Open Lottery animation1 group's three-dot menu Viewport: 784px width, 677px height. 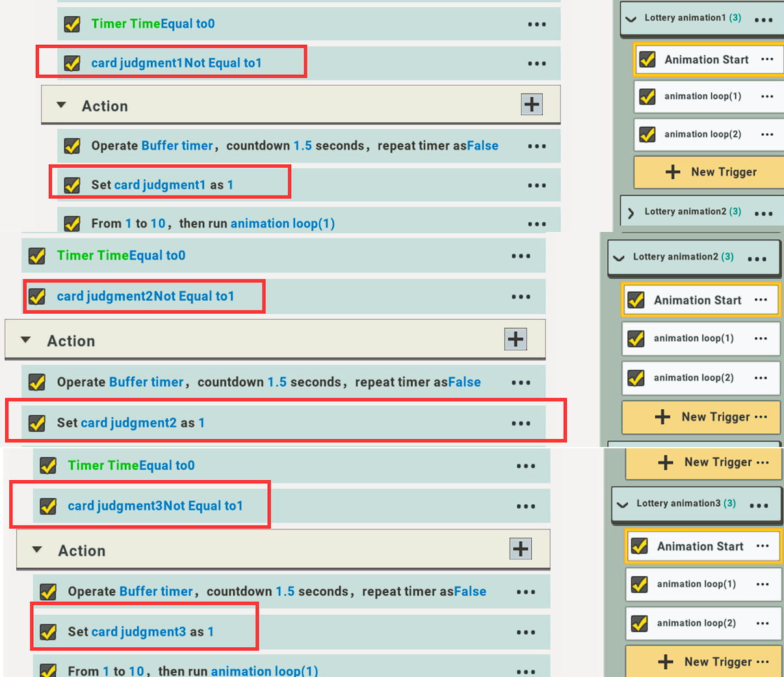[763, 19]
